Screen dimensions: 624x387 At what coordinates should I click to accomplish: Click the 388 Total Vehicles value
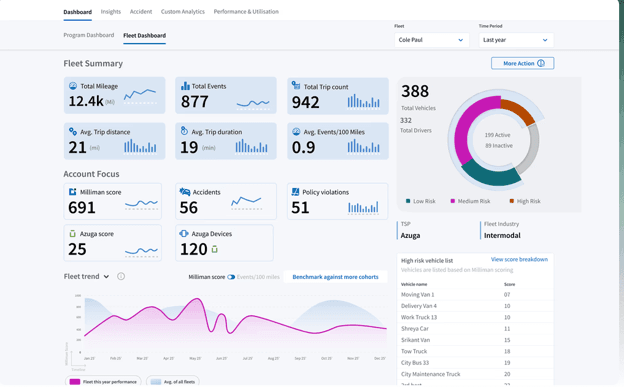click(415, 91)
